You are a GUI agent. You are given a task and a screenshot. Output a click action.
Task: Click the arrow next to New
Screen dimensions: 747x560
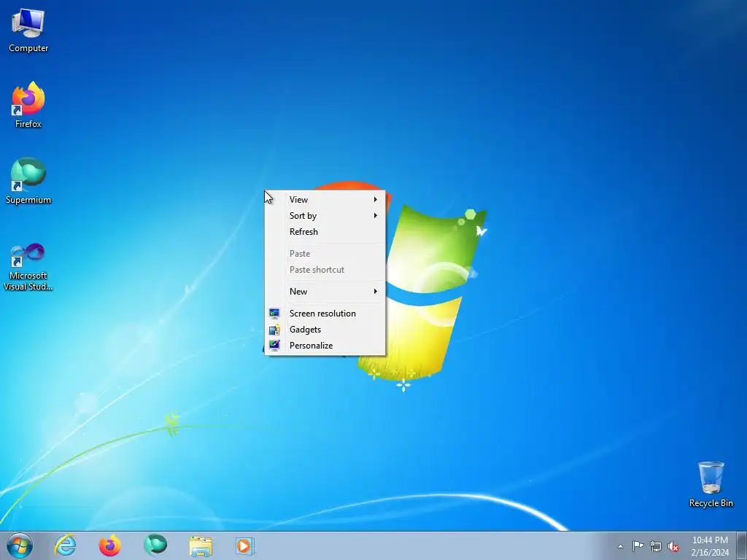coord(376,292)
